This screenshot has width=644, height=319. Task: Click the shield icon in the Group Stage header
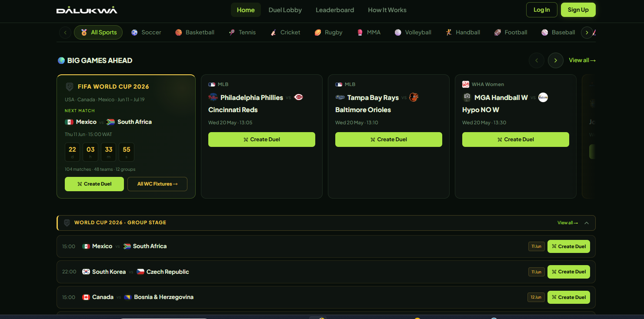point(67,223)
